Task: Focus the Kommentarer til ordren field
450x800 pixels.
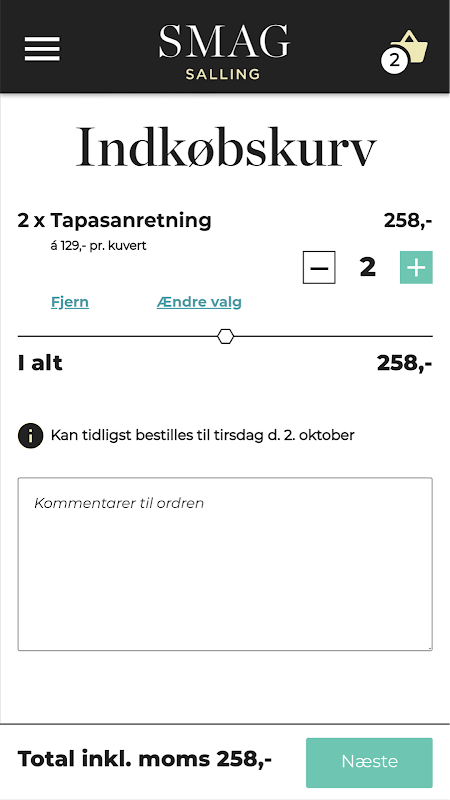Action: [x=225, y=564]
